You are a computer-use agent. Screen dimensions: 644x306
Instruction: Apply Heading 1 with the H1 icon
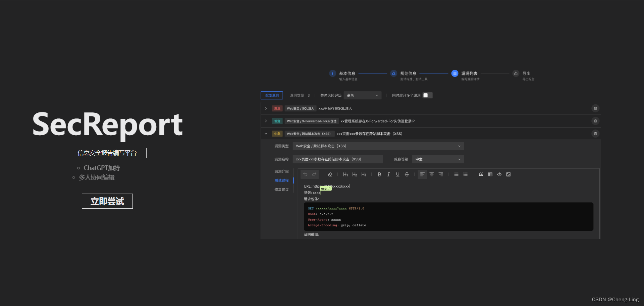tap(345, 174)
